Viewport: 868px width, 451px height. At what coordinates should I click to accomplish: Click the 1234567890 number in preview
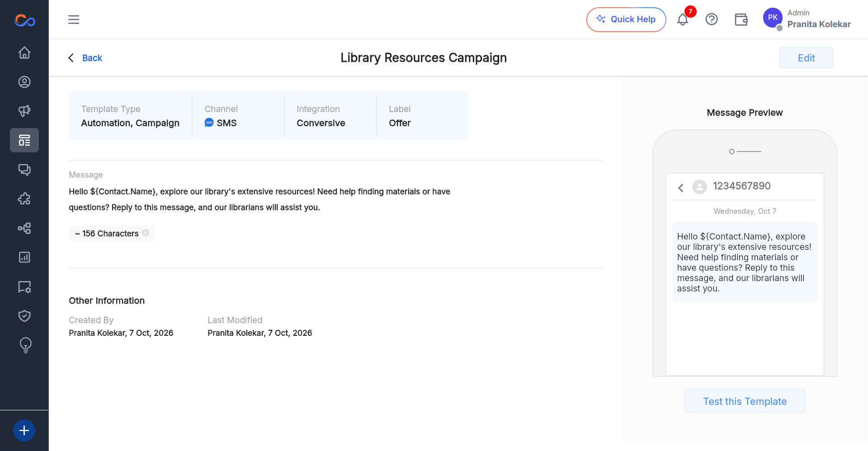click(741, 186)
